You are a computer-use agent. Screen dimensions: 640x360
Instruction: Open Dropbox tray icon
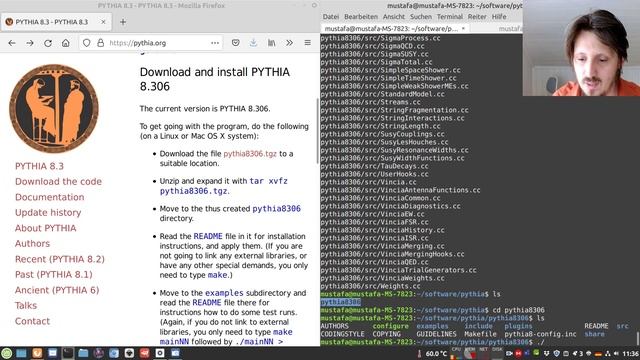click(547, 353)
